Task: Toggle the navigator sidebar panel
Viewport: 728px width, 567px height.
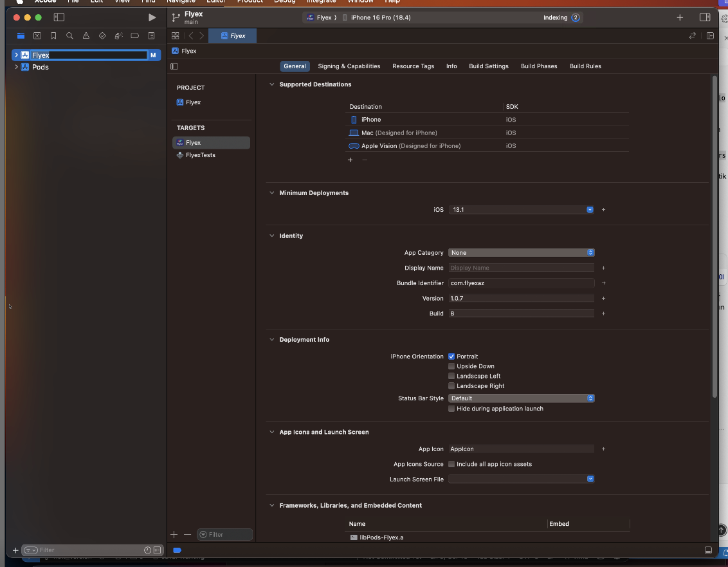Action: click(59, 17)
